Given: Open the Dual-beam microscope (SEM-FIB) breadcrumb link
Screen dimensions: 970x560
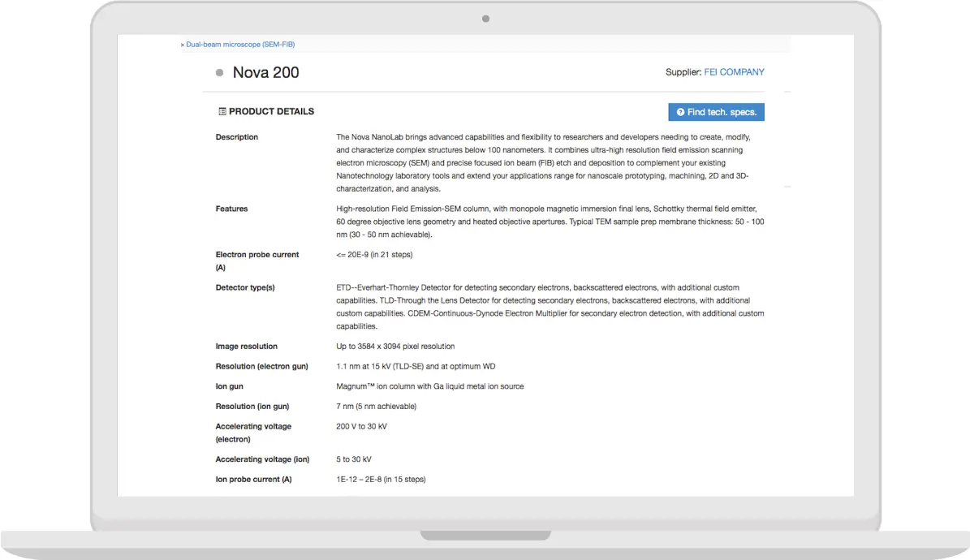Looking at the screenshot, I should pyautogui.click(x=240, y=45).
